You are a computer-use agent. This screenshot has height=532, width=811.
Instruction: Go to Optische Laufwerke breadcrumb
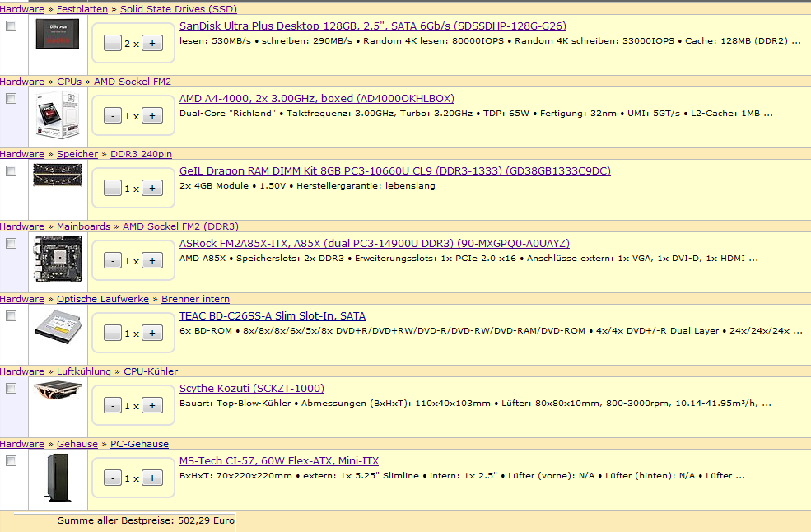(103, 299)
